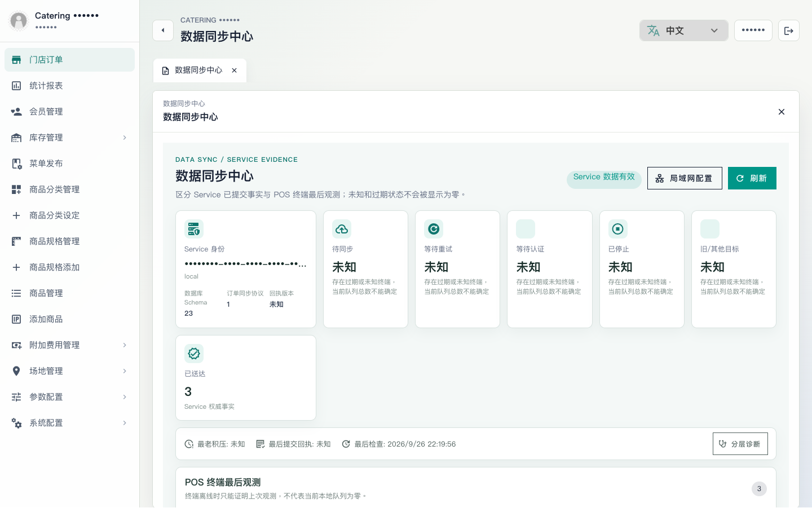Click the 场地管理 location pin icon
This screenshot has height=521, width=812.
(x=16, y=371)
